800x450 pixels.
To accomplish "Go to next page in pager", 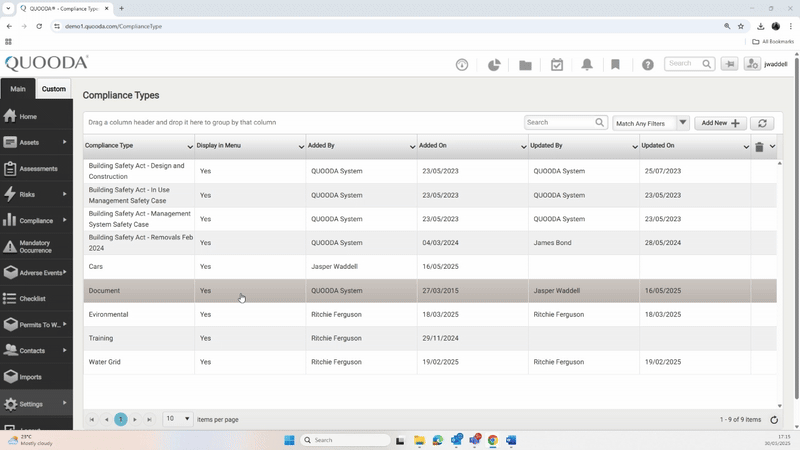I will [x=135, y=419].
